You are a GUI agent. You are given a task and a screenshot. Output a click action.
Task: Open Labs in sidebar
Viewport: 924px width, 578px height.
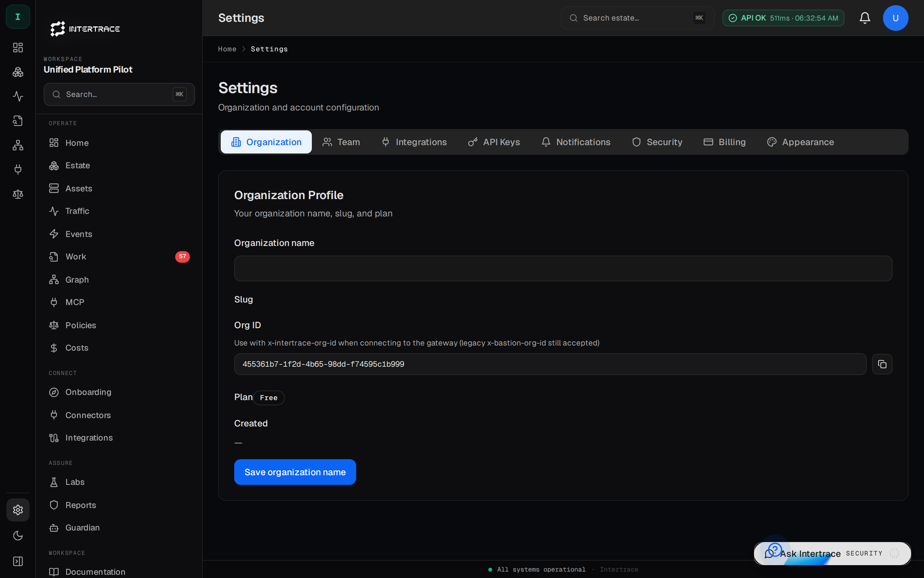(119, 482)
